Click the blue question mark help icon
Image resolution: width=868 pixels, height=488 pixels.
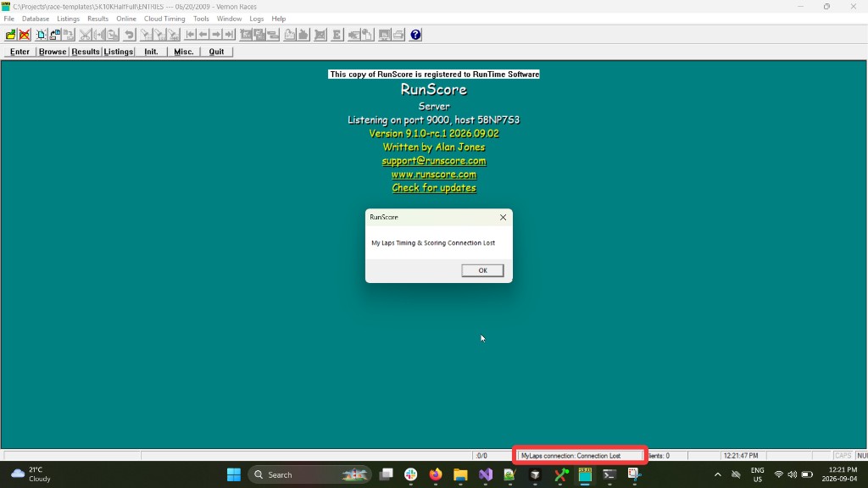415,35
